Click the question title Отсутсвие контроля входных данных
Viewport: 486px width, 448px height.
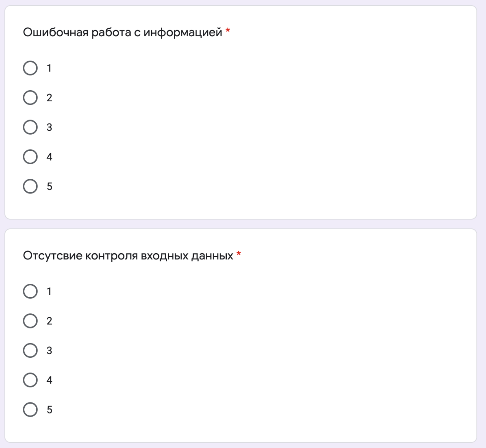(128, 256)
